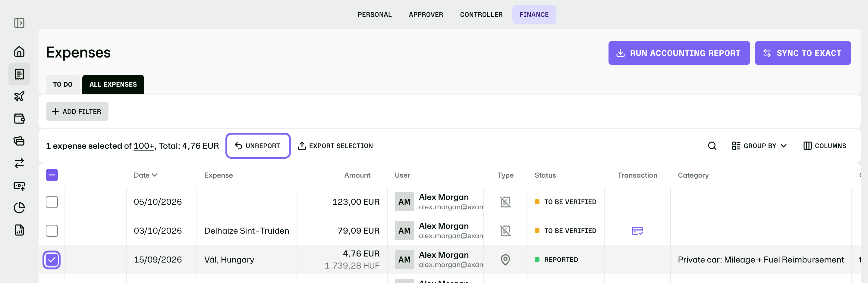Image resolution: width=868 pixels, height=283 pixels.
Task: Click missing receipt icon for 05/10/2026 expense
Action: (x=505, y=202)
